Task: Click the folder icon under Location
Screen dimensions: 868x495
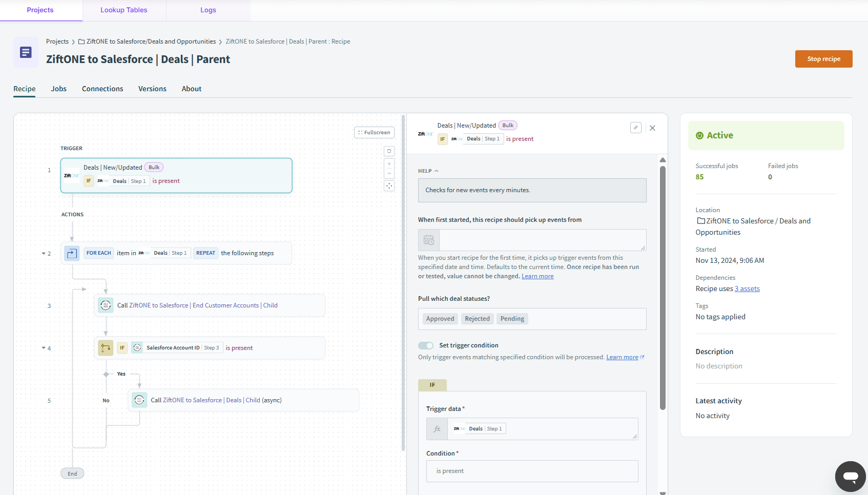Action: pyautogui.click(x=701, y=221)
